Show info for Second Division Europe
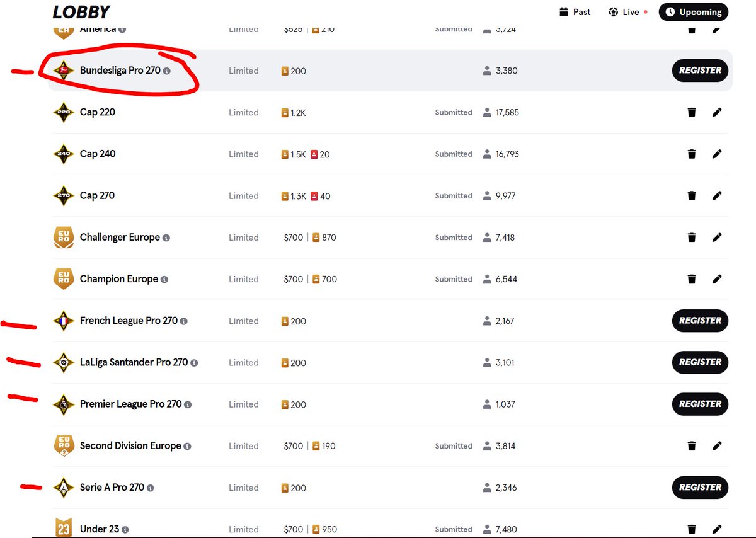Viewport: 756px width, 538px height. (x=188, y=446)
